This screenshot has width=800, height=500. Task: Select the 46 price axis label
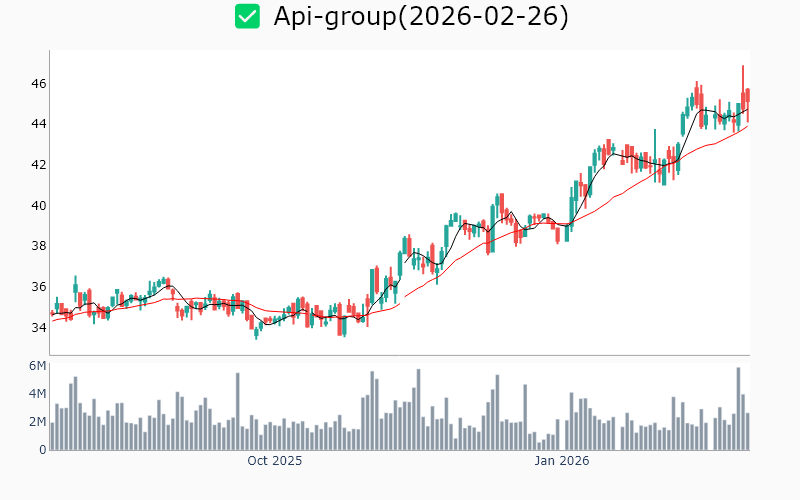click(x=38, y=83)
